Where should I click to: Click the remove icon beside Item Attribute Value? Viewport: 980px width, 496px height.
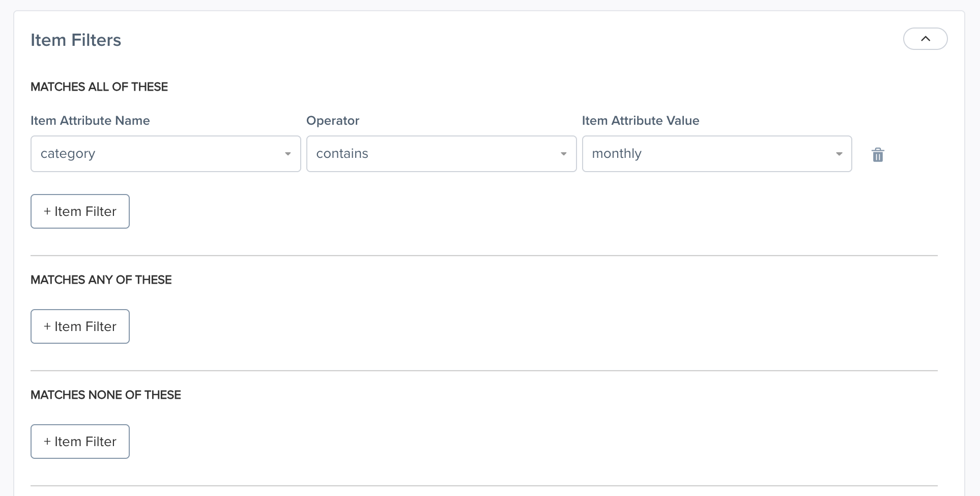tap(877, 154)
